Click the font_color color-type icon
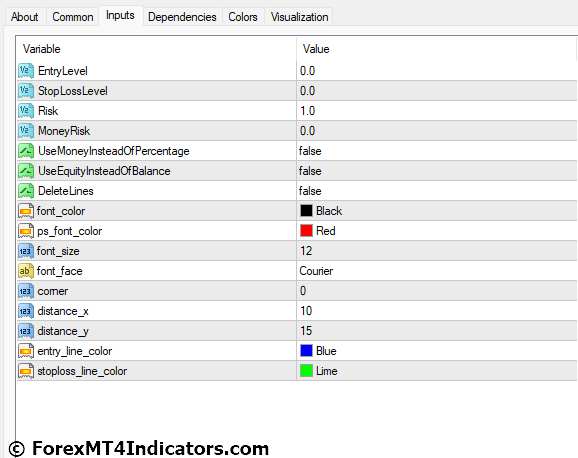The height and width of the screenshot is (458, 578). click(x=26, y=211)
